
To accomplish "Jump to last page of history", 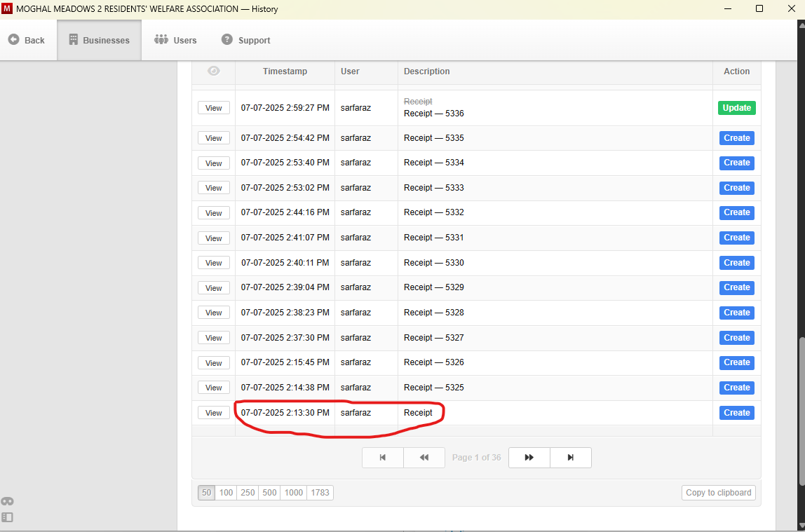I will pos(570,458).
